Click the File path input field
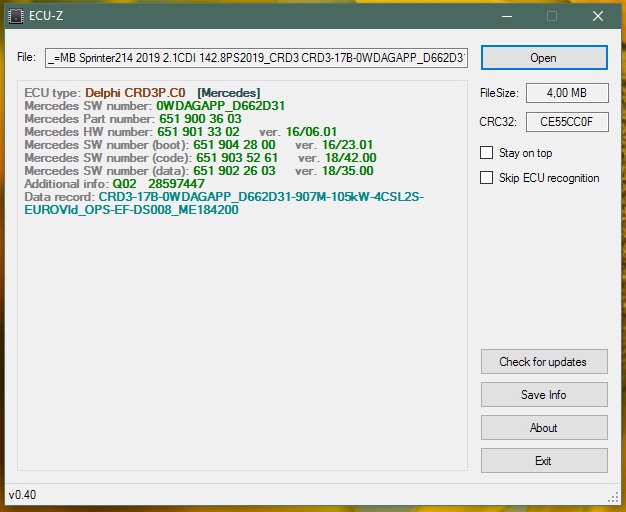The image size is (626, 512). click(x=256, y=58)
